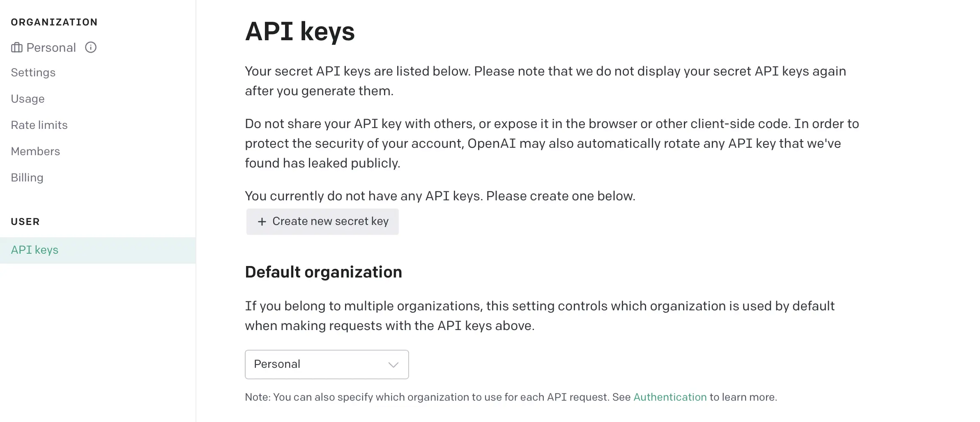Open Rate limits page
Screen dimensions: 980x422
39,125
